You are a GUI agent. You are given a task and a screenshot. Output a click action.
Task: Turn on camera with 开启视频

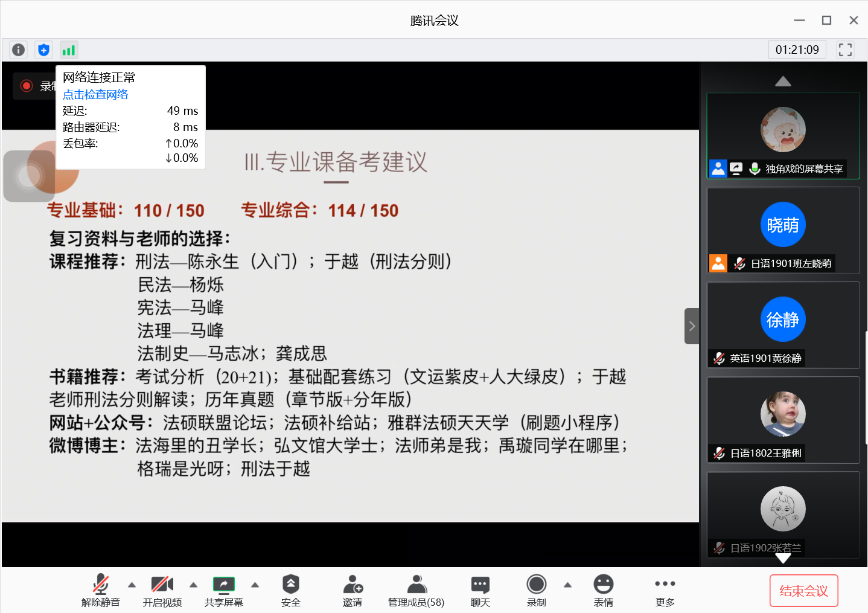pos(162,590)
